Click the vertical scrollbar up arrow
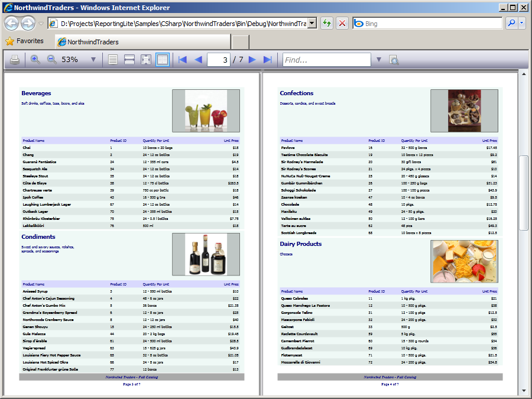This screenshot has width=532, height=399. tap(524, 74)
